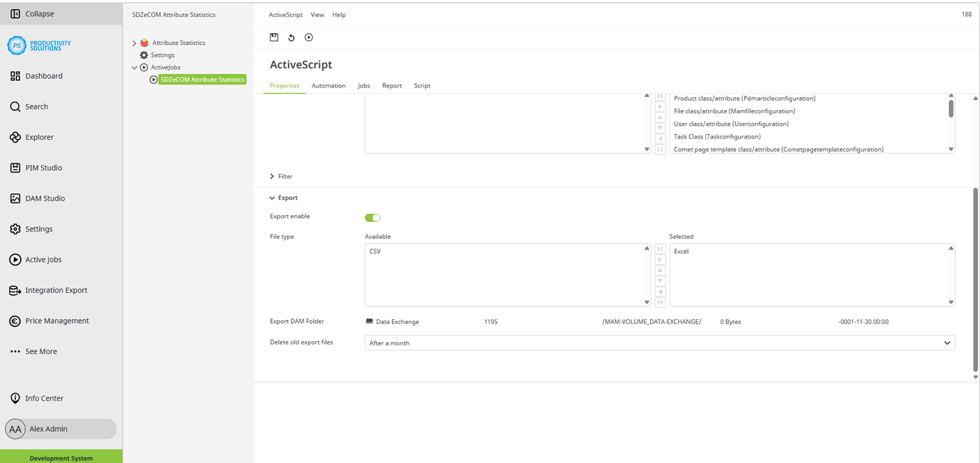Expand the Attribute Statistics tree node

[135, 43]
